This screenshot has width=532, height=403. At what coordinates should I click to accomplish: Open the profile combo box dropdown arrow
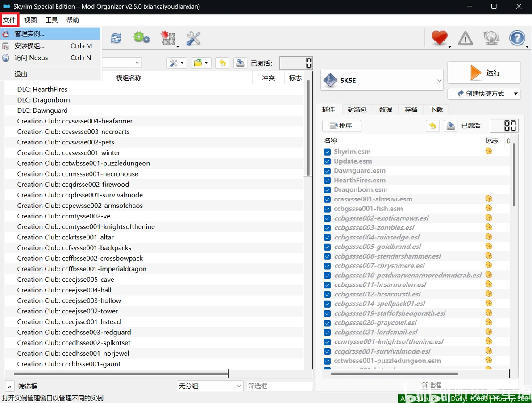tap(137, 63)
